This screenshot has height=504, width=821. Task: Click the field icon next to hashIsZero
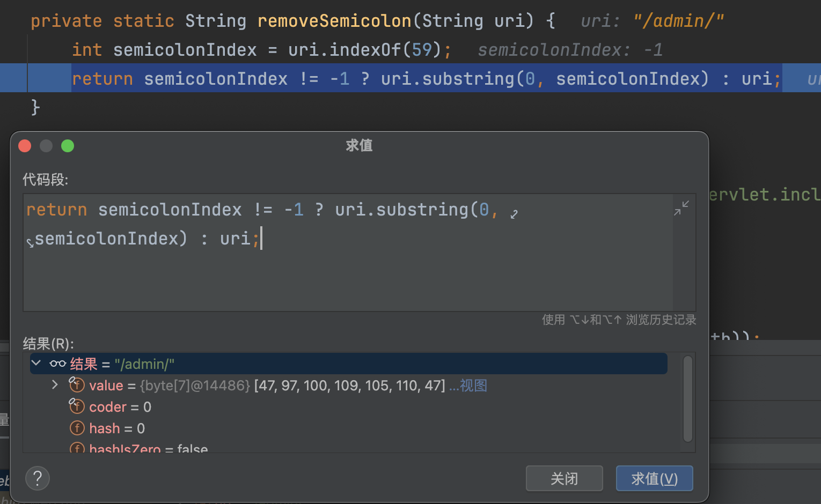click(77, 448)
